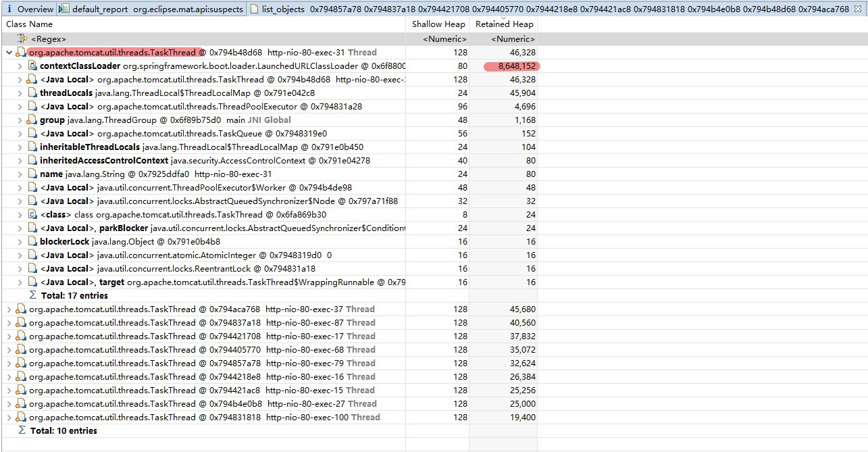Image resolution: width=868 pixels, height=452 pixels.
Task: Click the thread icon of http-nio-80-exec-15
Action: click(x=21, y=391)
